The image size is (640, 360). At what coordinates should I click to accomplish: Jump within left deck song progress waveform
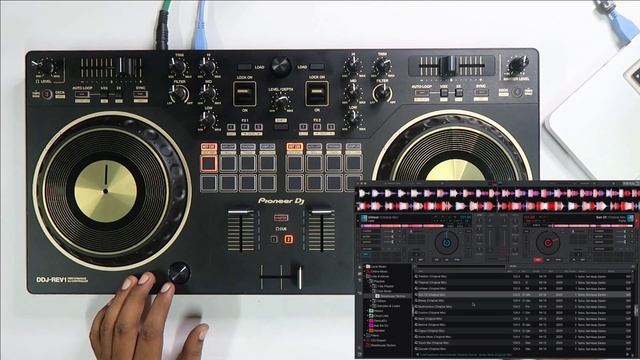[402, 225]
